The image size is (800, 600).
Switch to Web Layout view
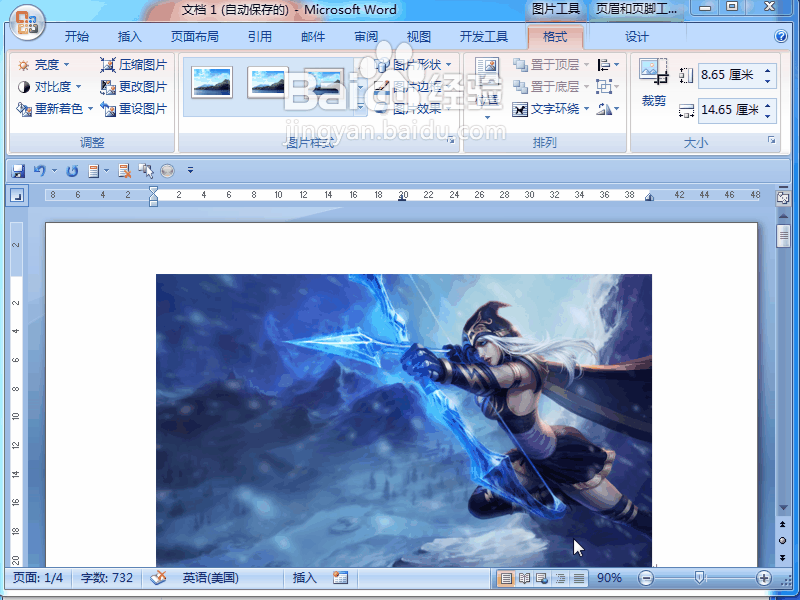coord(542,578)
